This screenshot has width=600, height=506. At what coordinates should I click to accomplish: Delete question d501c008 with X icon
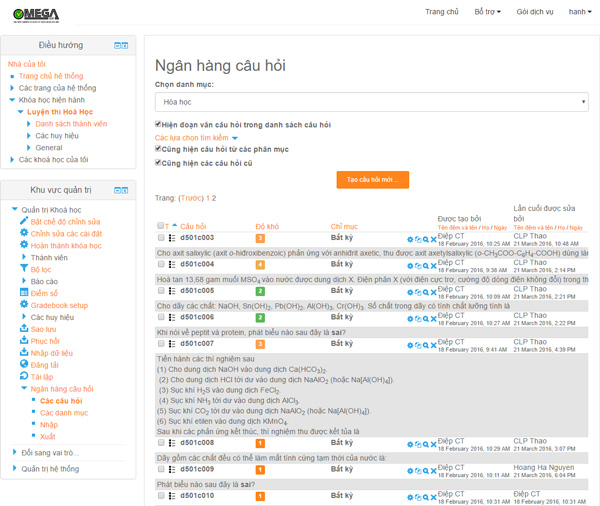pyautogui.click(x=433, y=444)
